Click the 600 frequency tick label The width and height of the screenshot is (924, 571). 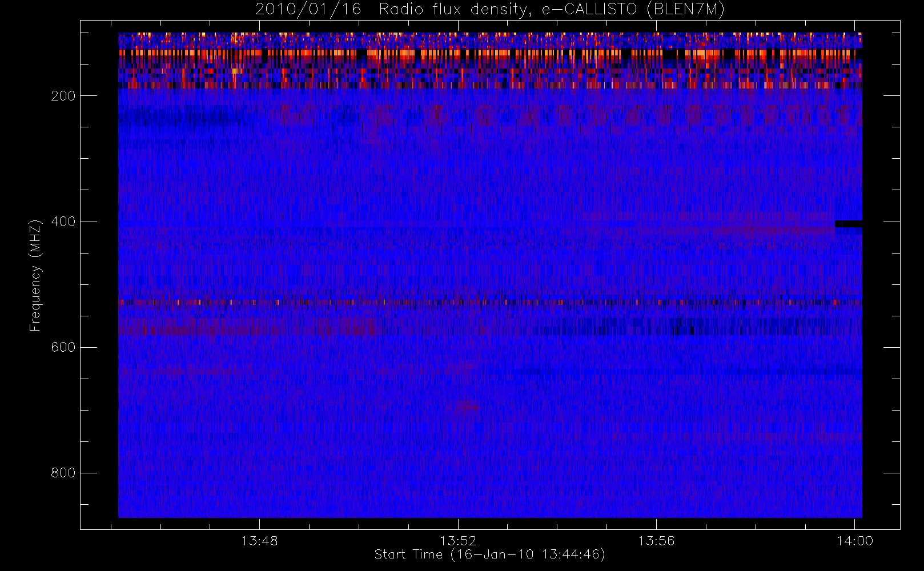click(x=63, y=347)
